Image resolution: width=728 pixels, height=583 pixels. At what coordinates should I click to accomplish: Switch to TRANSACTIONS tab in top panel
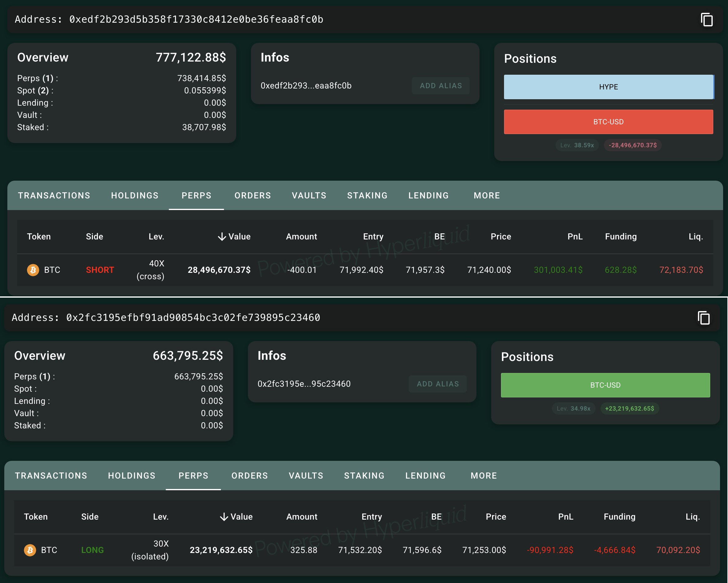54,195
